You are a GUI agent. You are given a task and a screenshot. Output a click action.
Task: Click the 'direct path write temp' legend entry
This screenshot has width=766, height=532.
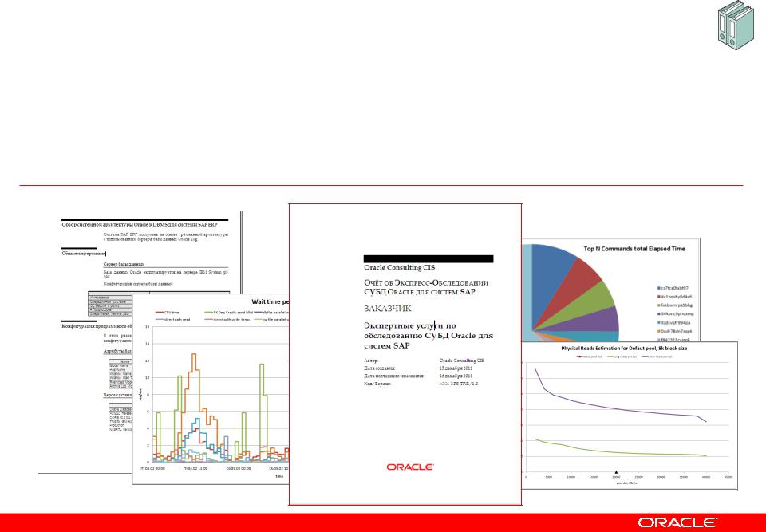[x=227, y=320]
